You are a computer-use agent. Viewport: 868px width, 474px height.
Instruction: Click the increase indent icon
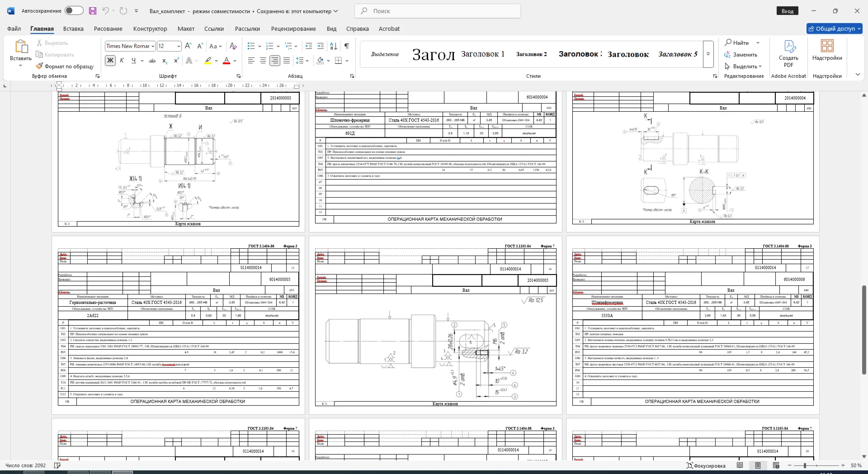321,46
